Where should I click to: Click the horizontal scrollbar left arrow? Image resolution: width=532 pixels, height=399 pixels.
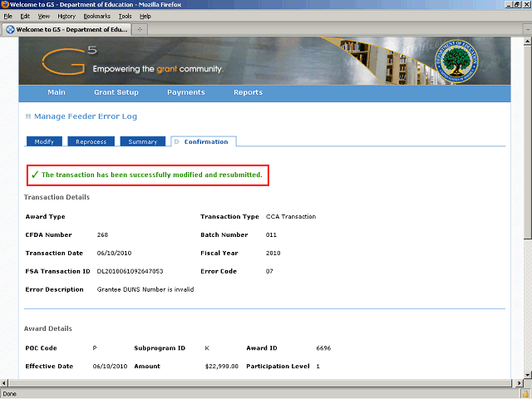coord(3,383)
